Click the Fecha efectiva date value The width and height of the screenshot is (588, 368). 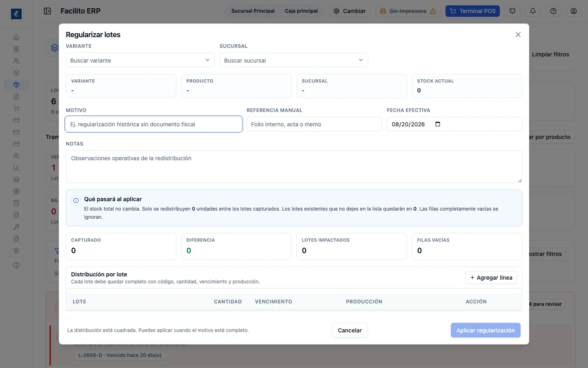click(x=408, y=124)
